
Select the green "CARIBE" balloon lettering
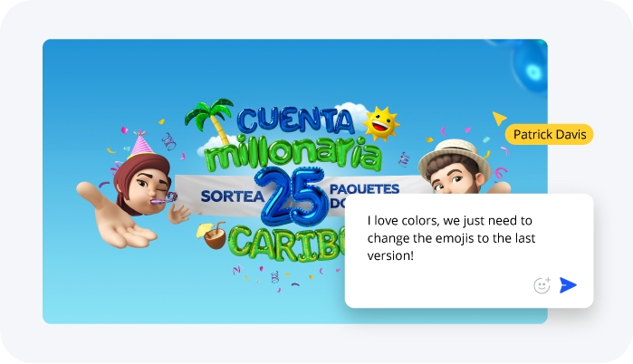tap(288, 244)
